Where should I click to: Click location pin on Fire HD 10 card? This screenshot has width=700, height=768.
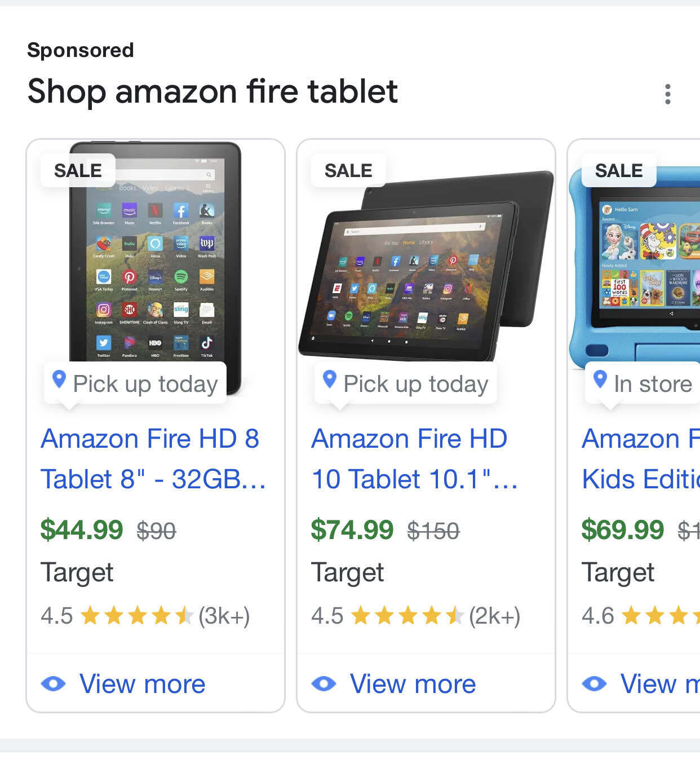[x=330, y=379]
